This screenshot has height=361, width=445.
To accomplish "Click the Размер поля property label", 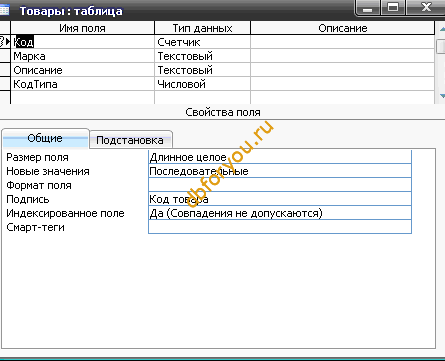I will point(37,157).
